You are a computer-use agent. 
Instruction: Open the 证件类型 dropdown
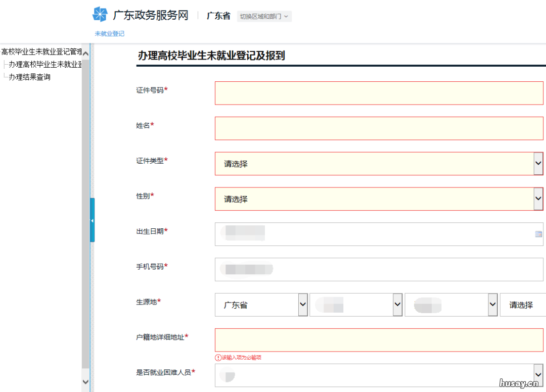(537, 164)
